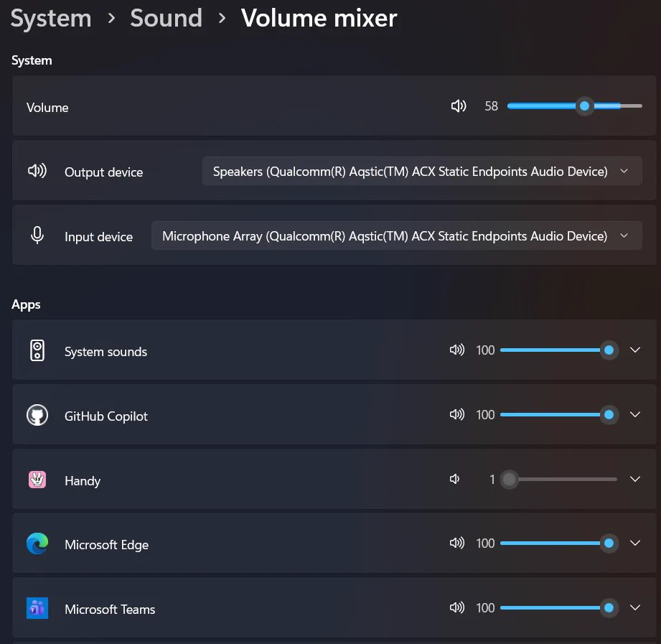Image resolution: width=661 pixels, height=644 pixels.
Task: Click the master Volume slider
Action: coord(575,106)
